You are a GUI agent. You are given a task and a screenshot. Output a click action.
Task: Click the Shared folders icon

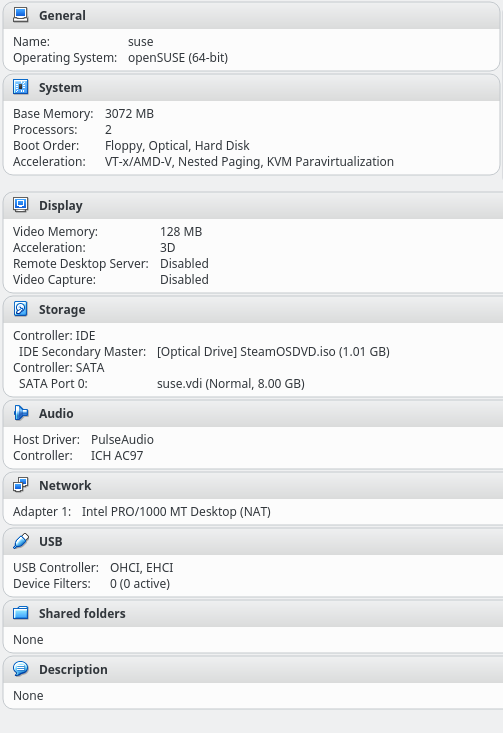click(x=21, y=613)
